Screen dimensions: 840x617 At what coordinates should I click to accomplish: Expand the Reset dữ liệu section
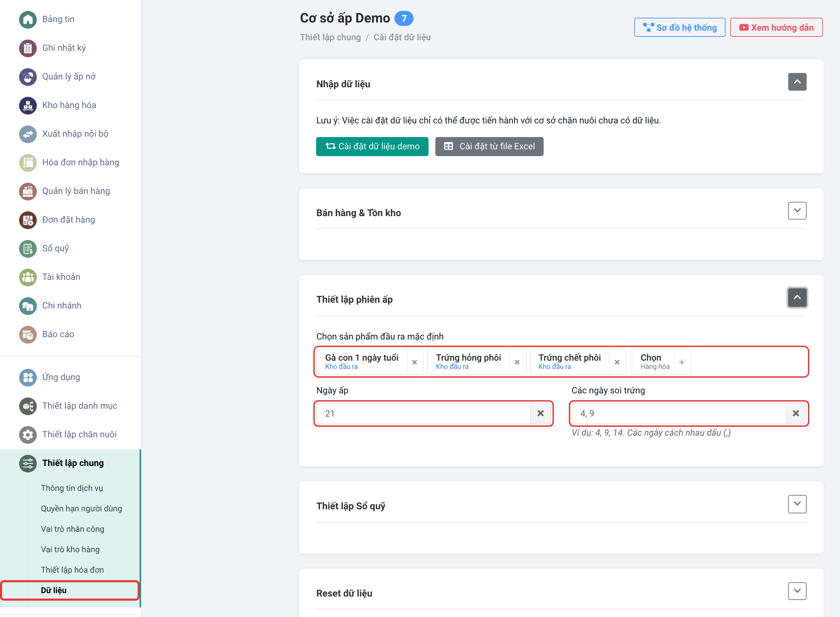[797, 591]
